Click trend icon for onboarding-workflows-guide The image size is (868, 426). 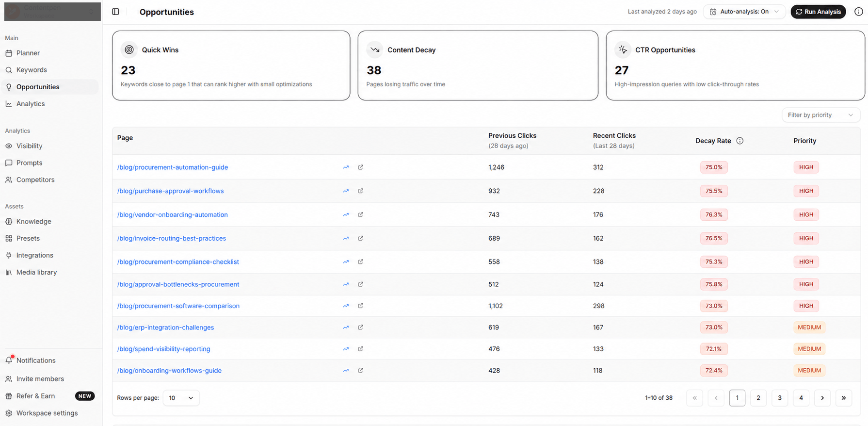click(x=346, y=371)
